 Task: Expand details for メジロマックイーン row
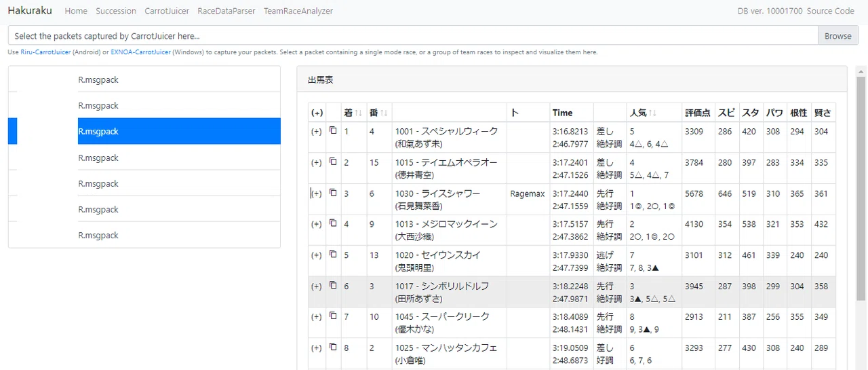317,225
